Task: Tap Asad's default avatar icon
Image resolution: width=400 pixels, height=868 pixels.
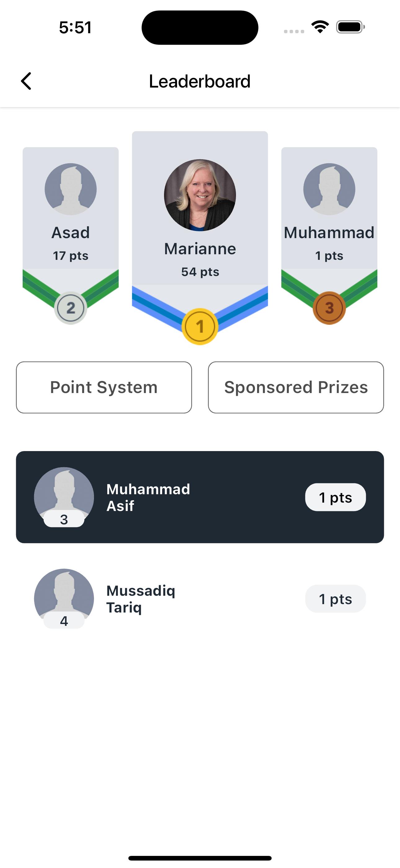Action: [71, 189]
